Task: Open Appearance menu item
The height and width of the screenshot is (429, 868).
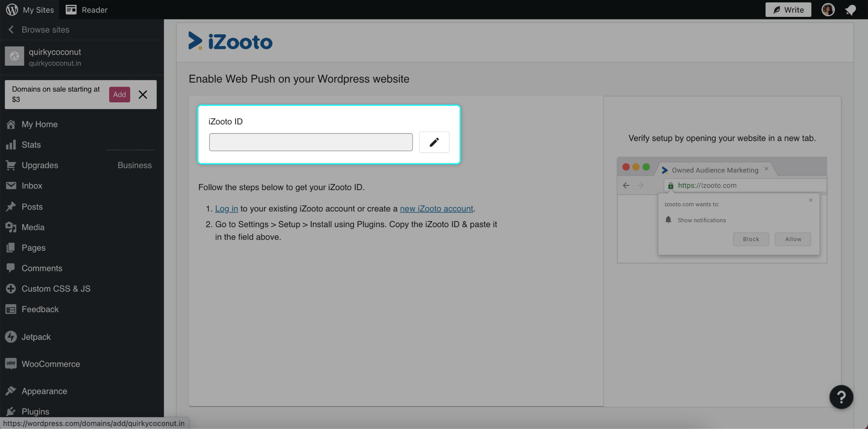Action: 44,391
